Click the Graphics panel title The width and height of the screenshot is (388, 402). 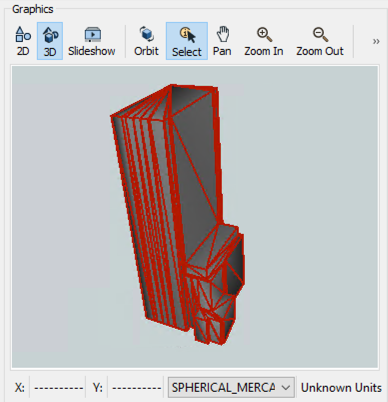pos(33,9)
